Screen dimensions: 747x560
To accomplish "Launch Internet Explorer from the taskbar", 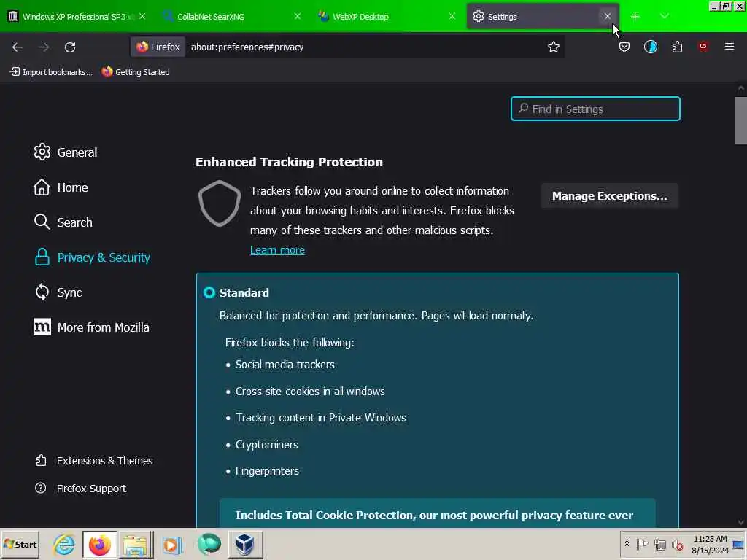I will (64, 544).
